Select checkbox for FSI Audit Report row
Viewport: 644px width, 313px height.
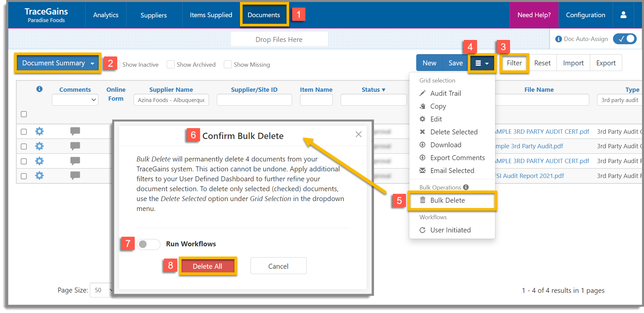tap(24, 176)
